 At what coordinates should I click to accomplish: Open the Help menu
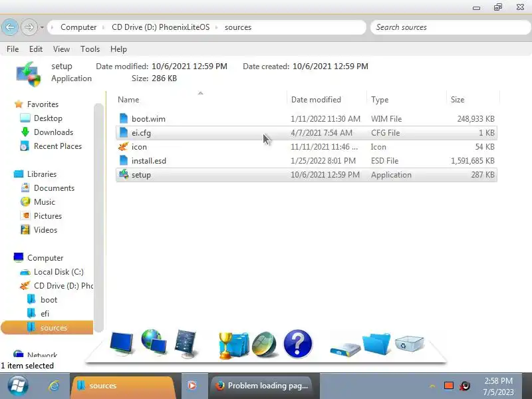pyautogui.click(x=118, y=49)
